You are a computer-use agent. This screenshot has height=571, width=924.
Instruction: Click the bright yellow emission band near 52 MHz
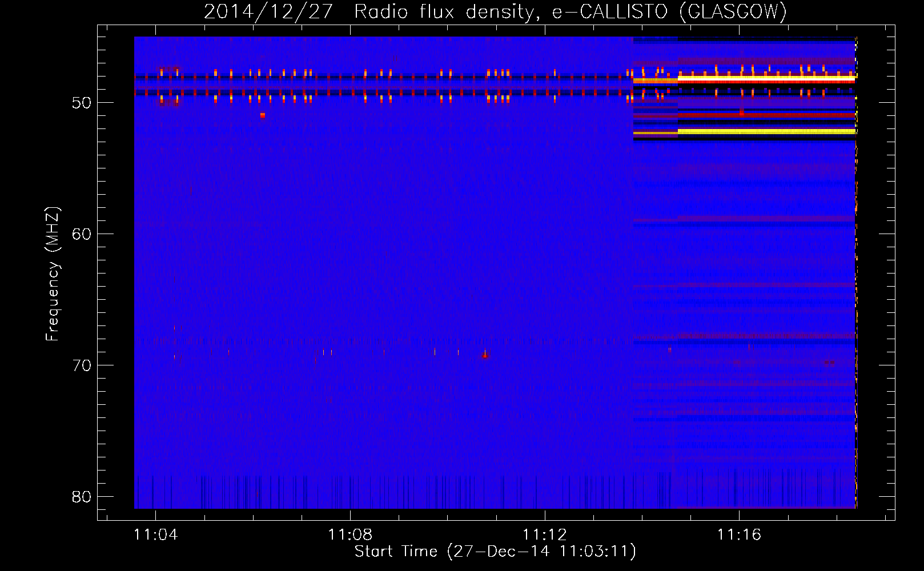(x=766, y=131)
